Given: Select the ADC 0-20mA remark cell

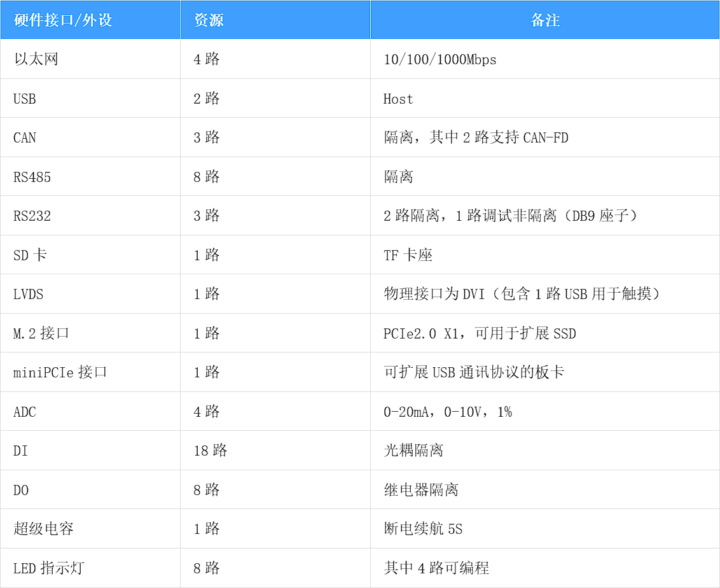Looking at the screenshot, I should click(447, 412).
